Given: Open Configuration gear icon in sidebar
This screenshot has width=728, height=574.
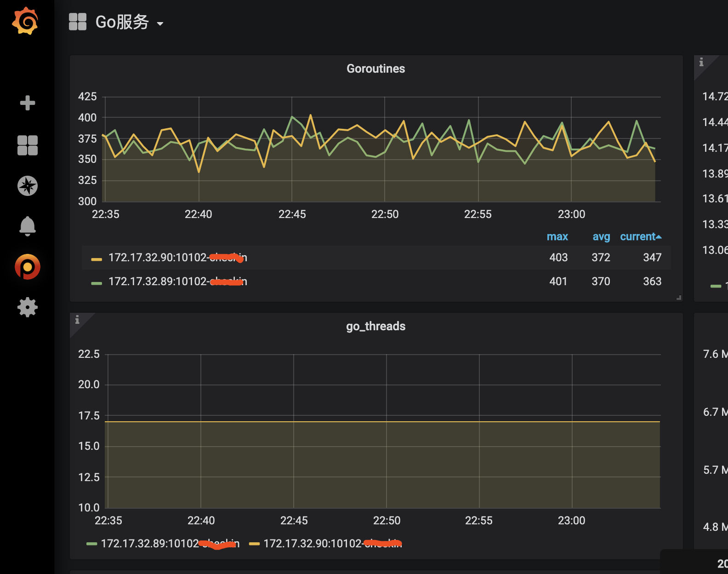Looking at the screenshot, I should [x=28, y=307].
